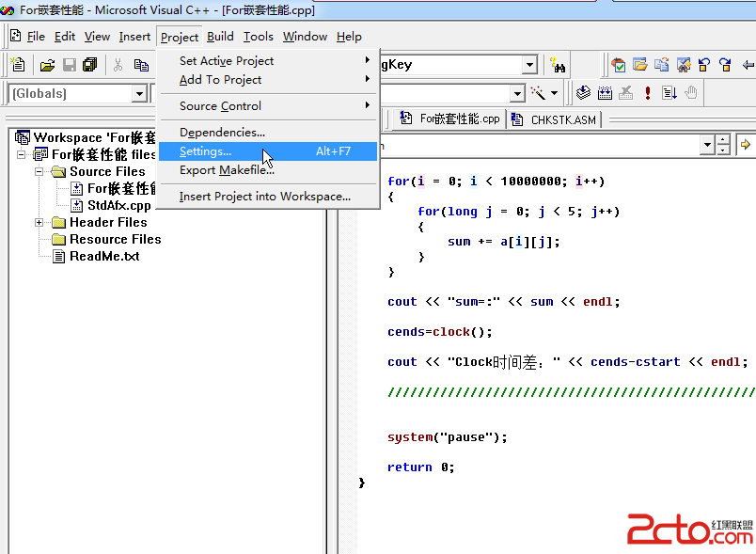Screen dimensions: 756x554
Task: Switch to the For嵌套性能.cpp window tab
Action: tap(450, 119)
